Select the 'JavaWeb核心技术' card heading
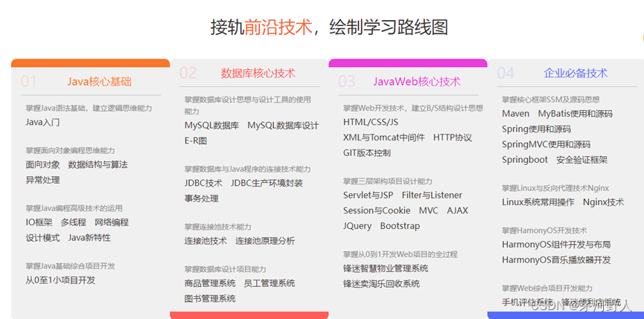 click(x=417, y=82)
